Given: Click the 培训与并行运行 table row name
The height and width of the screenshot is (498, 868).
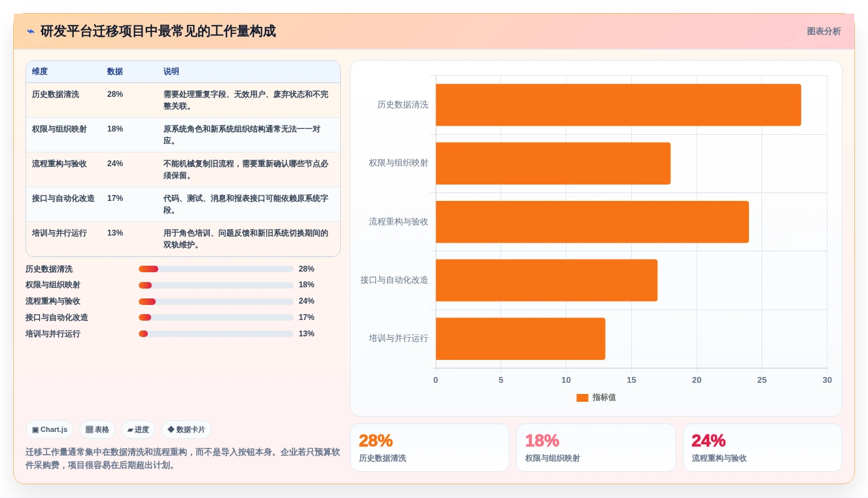Looking at the screenshot, I should point(60,233).
